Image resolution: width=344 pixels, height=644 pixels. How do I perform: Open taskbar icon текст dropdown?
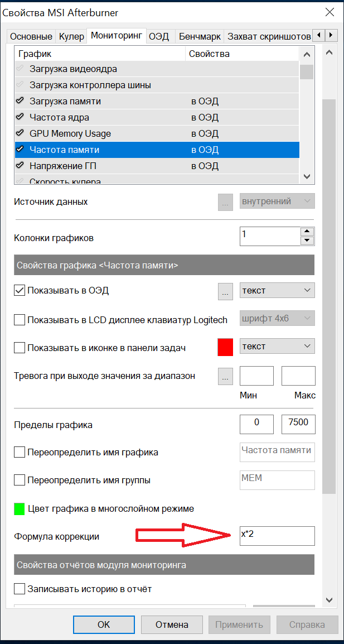coord(277,346)
